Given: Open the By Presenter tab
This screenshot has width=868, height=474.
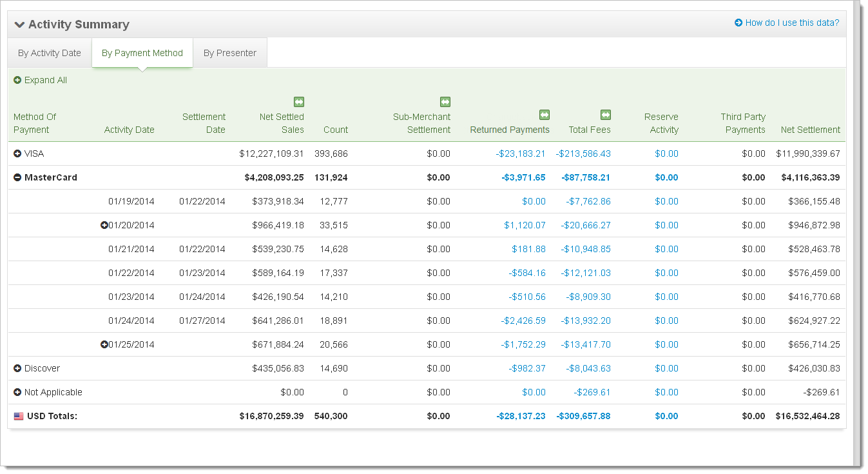Looking at the screenshot, I should pos(230,53).
